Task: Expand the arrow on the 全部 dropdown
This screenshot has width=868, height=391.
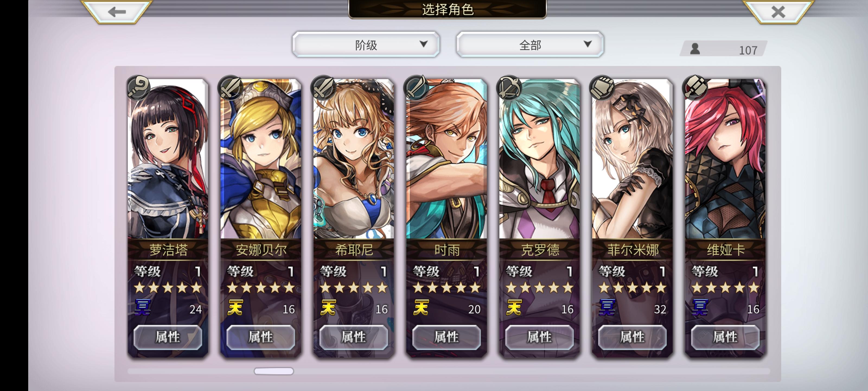Action: coord(588,44)
